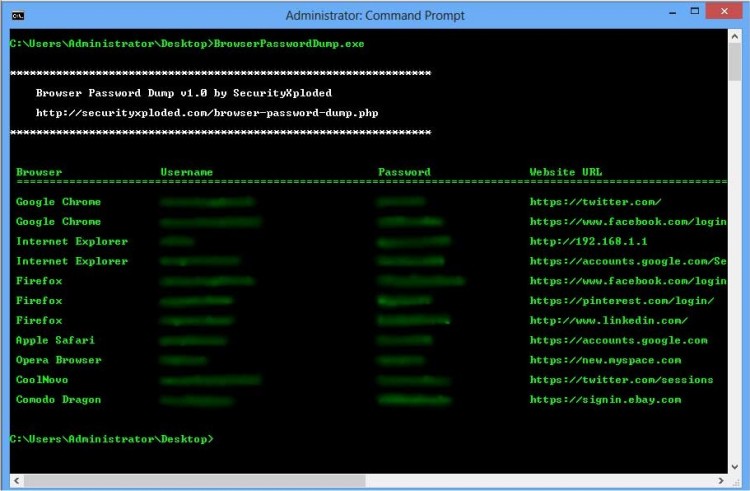
Task: Close the Command Prompt window
Action: tap(724, 11)
